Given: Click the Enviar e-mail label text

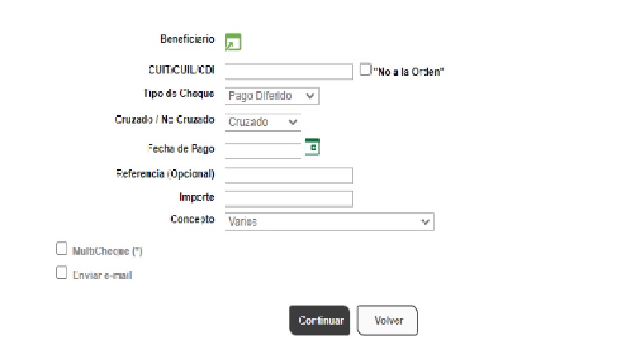Looking at the screenshot, I should tap(102, 275).
